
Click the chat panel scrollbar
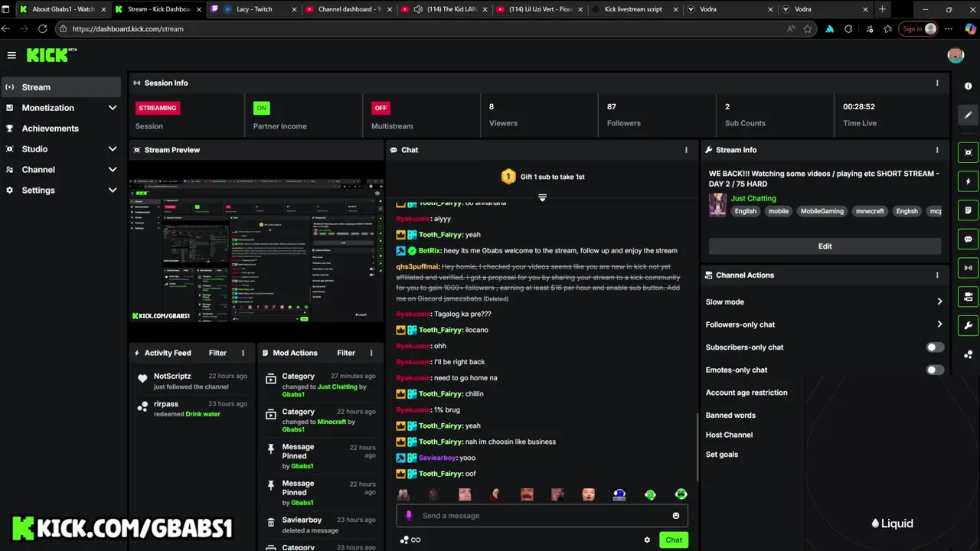696,448
